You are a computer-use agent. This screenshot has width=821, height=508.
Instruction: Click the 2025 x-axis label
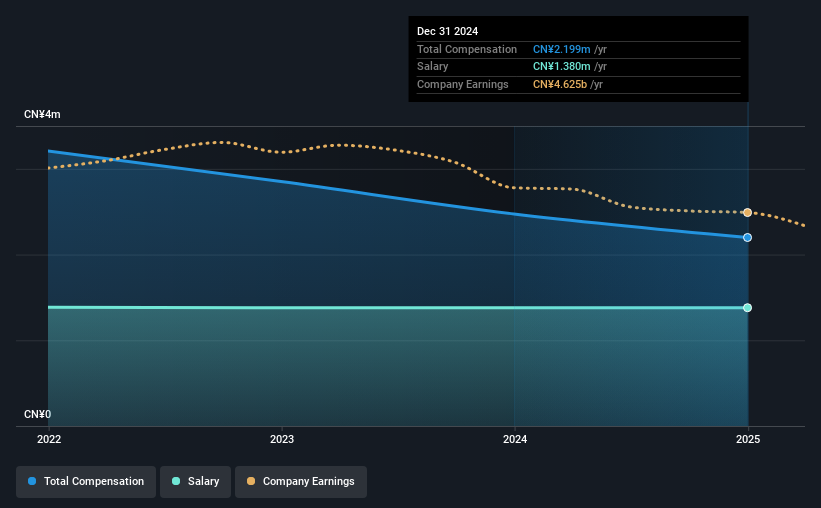[x=748, y=439]
